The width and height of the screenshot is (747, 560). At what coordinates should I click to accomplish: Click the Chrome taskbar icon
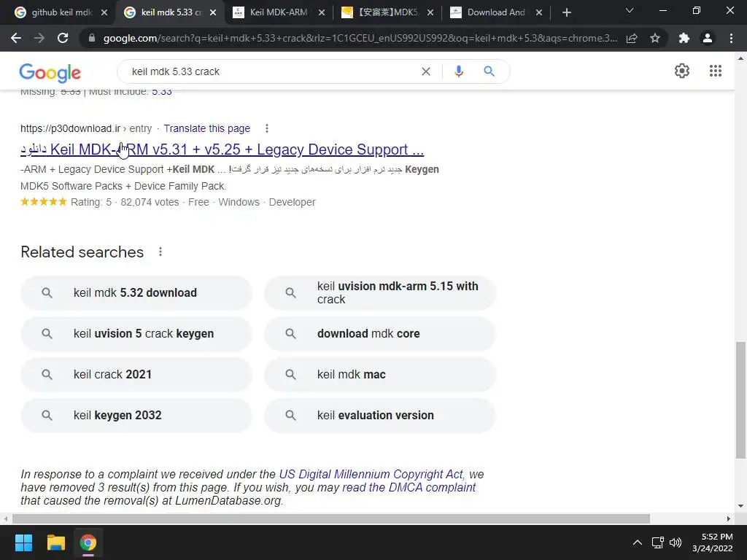point(88,542)
